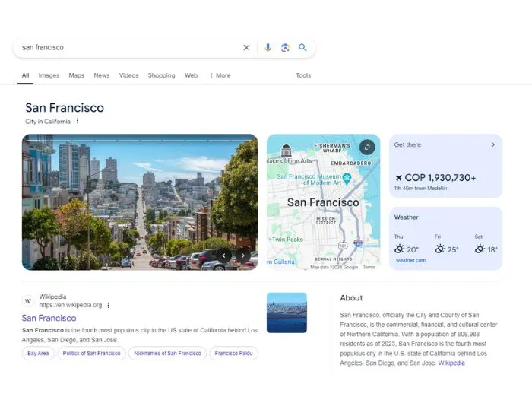
Task: Click the Politics of San Francisco chip
Action: (92, 353)
